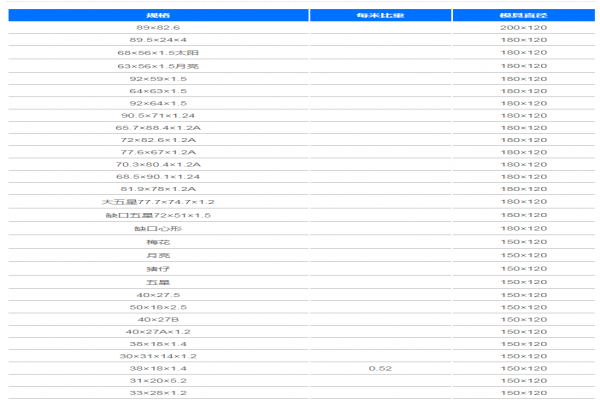Select the 90.5×71×1.24 cell
This screenshot has height=400, width=600.
point(158,116)
